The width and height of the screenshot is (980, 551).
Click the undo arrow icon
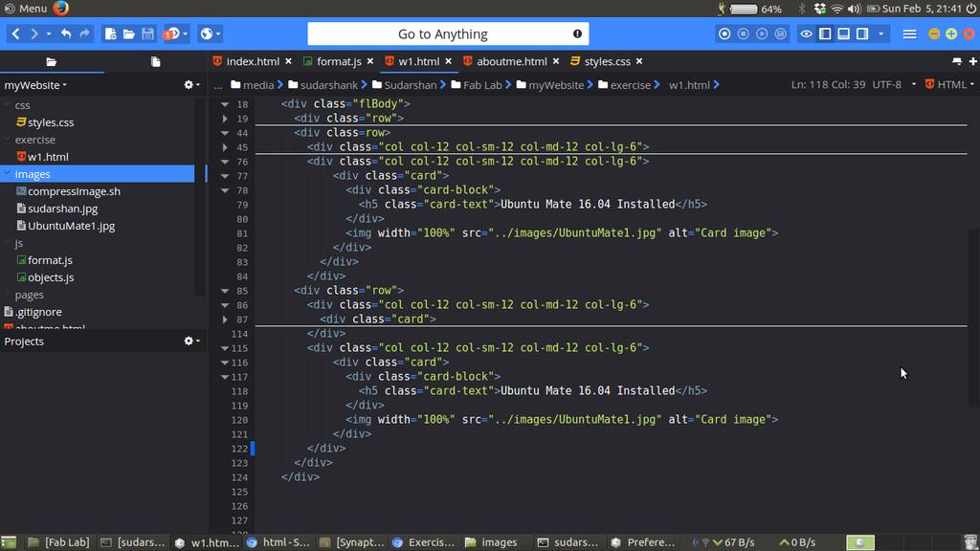66,33
